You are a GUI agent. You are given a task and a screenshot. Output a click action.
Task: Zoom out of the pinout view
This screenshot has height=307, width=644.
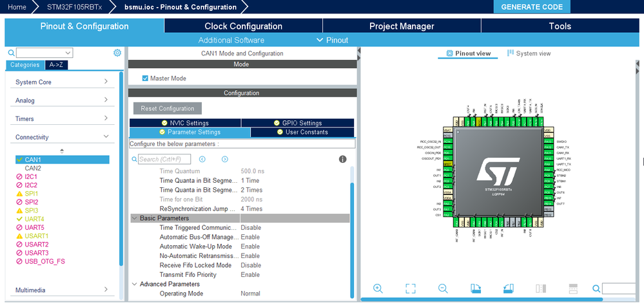click(442, 288)
